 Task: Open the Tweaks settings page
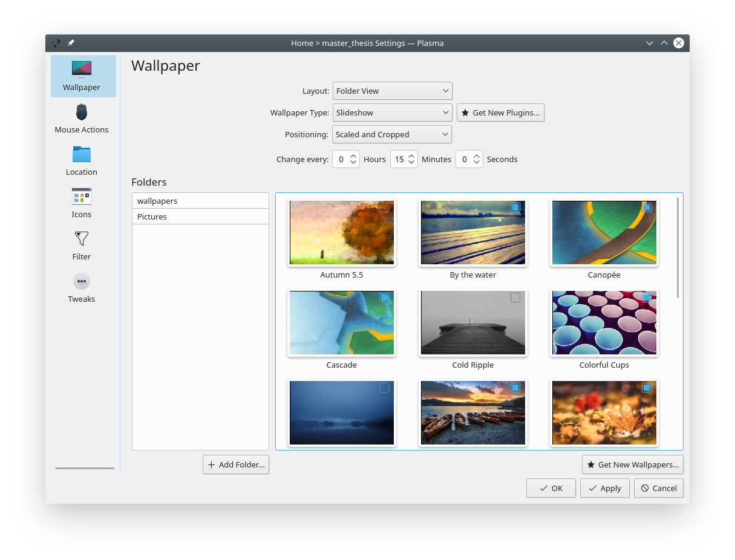81,287
